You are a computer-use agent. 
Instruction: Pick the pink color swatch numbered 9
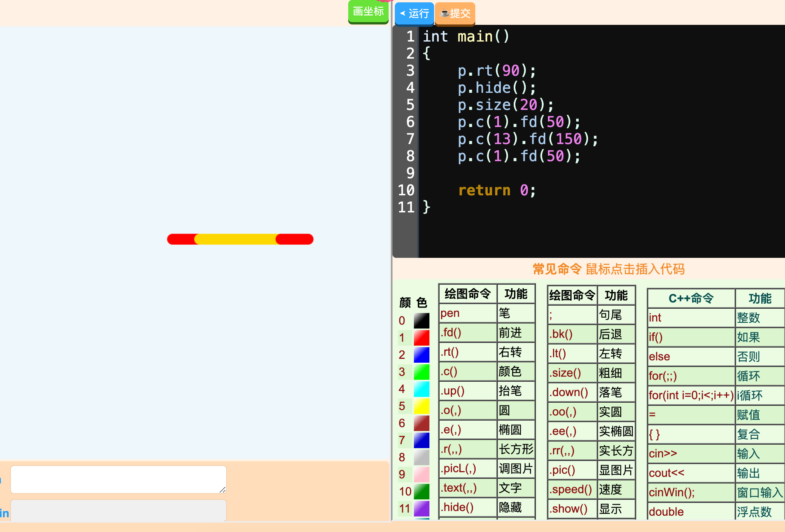click(x=421, y=474)
